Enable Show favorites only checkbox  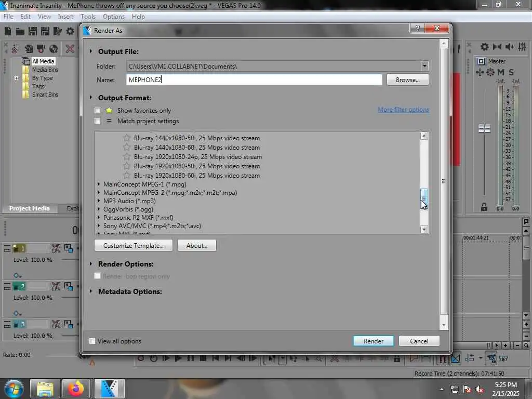(97, 111)
